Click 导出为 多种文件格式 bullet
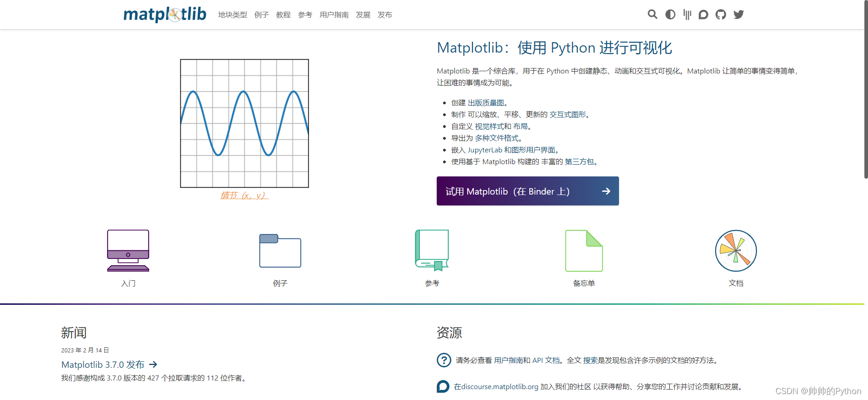 (x=487, y=138)
